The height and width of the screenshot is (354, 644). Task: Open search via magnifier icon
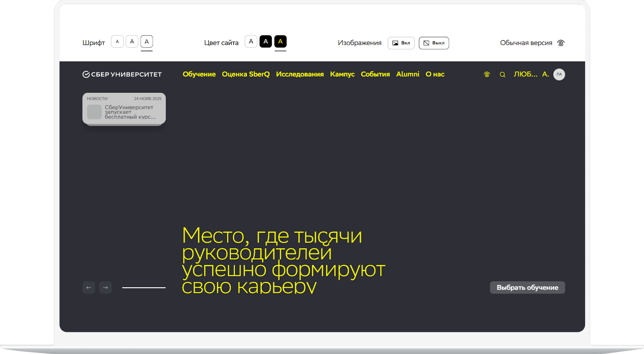click(x=502, y=75)
